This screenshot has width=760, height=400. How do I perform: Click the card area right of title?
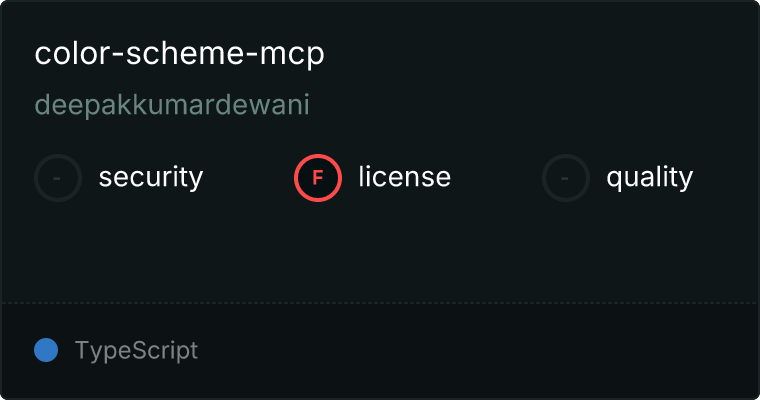click(540, 53)
